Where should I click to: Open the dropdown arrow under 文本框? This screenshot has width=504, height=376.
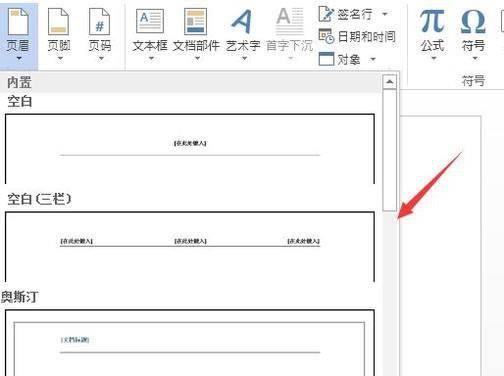click(x=151, y=59)
